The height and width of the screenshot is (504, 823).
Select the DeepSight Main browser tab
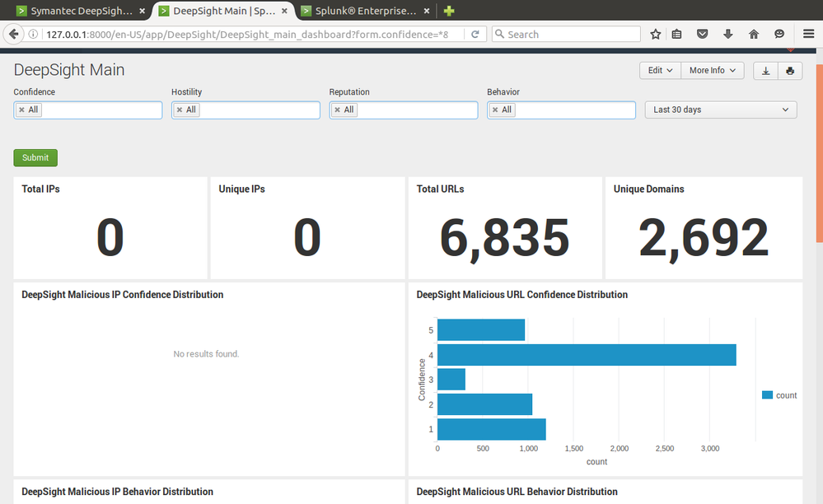click(223, 11)
